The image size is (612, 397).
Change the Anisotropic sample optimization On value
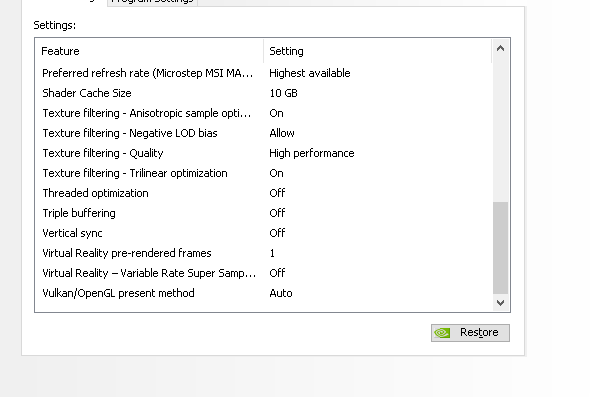(x=276, y=113)
